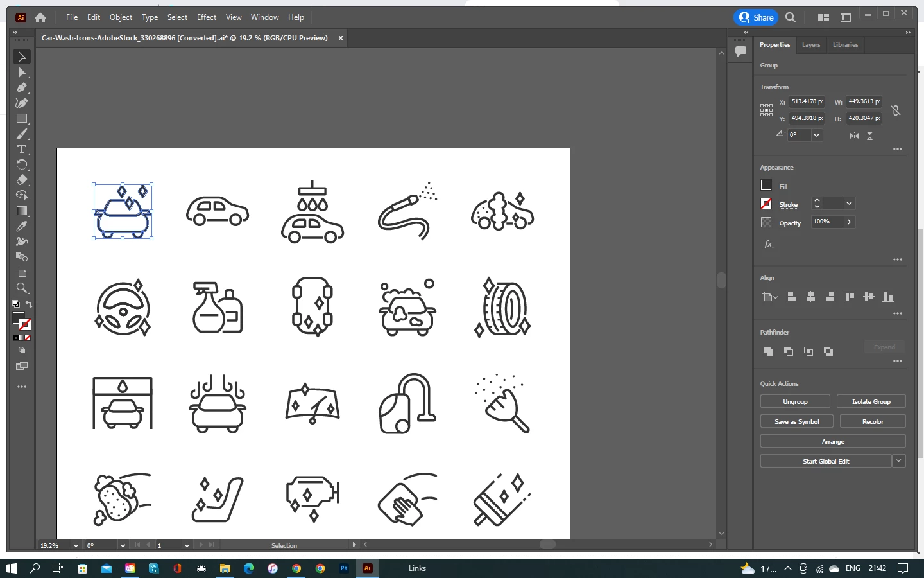Open the Object menu

pyautogui.click(x=121, y=17)
